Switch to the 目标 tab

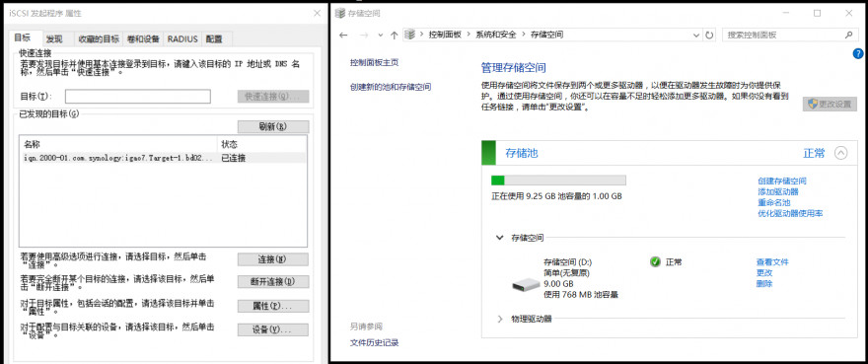23,38
